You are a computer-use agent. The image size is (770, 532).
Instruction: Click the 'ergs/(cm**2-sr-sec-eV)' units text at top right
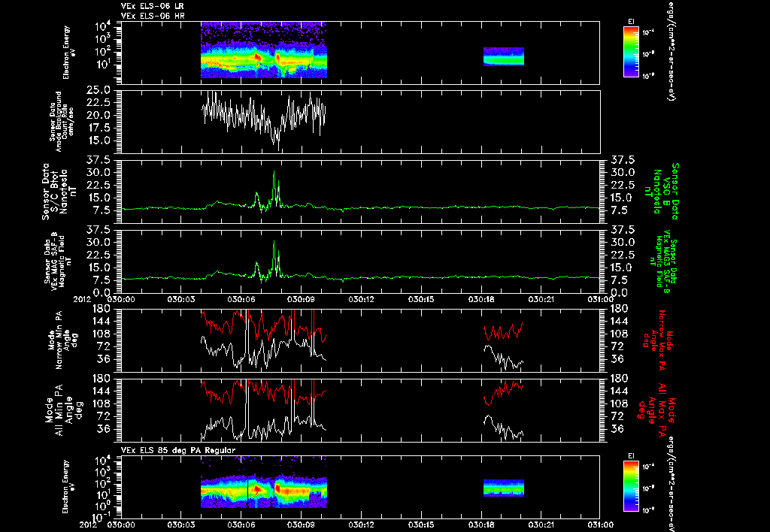click(x=670, y=51)
